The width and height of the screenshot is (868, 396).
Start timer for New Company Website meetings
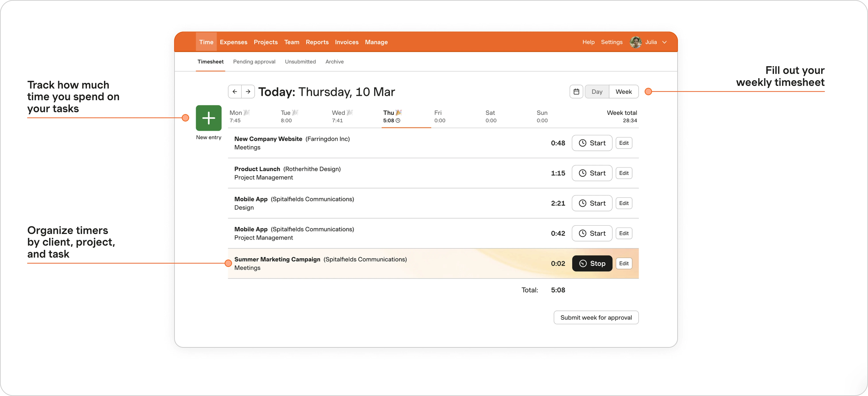(592, 143)
